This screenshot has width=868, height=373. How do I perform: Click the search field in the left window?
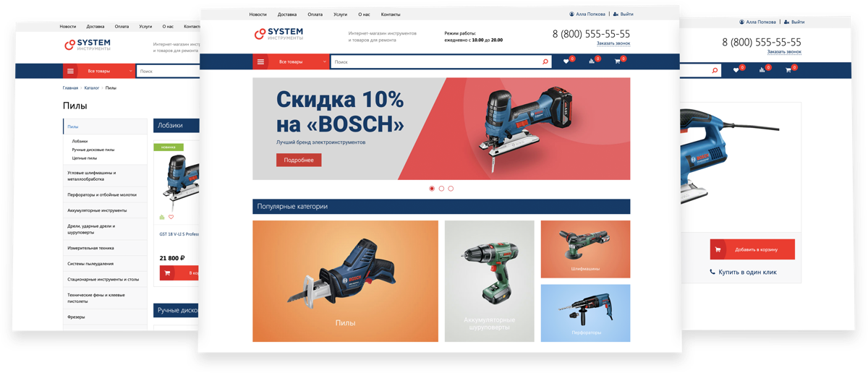(168, 72)
